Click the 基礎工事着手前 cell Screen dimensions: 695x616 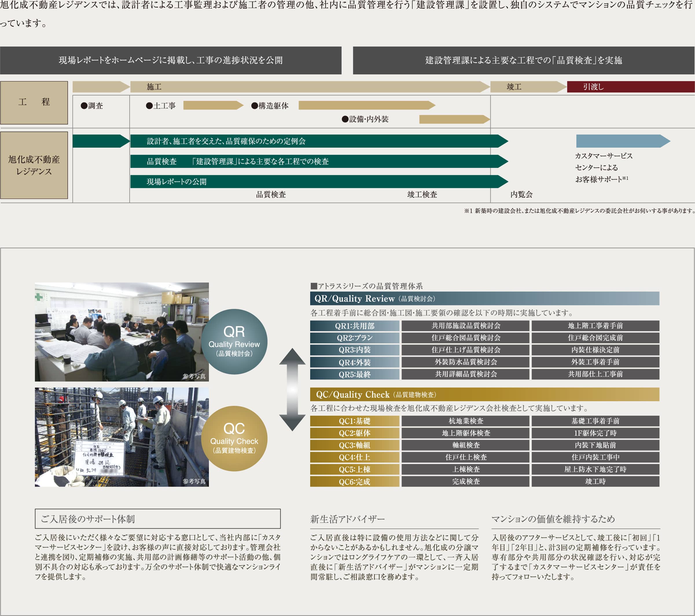pyautogui.click(x=595, y=421)
